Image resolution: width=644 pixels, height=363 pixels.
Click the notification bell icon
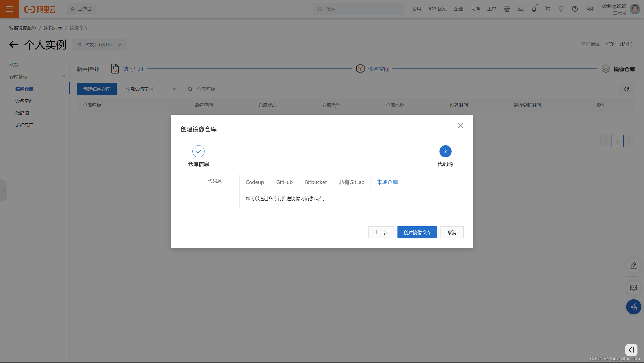point(534,9)
